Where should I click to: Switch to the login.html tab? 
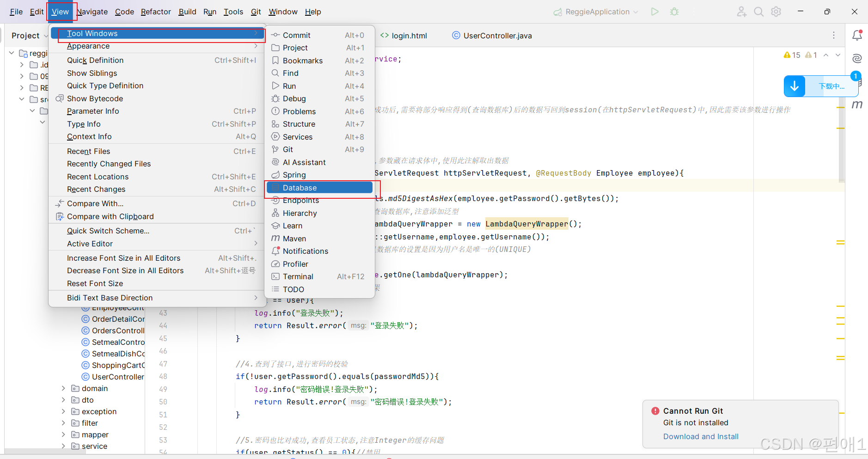click(409, 35)
